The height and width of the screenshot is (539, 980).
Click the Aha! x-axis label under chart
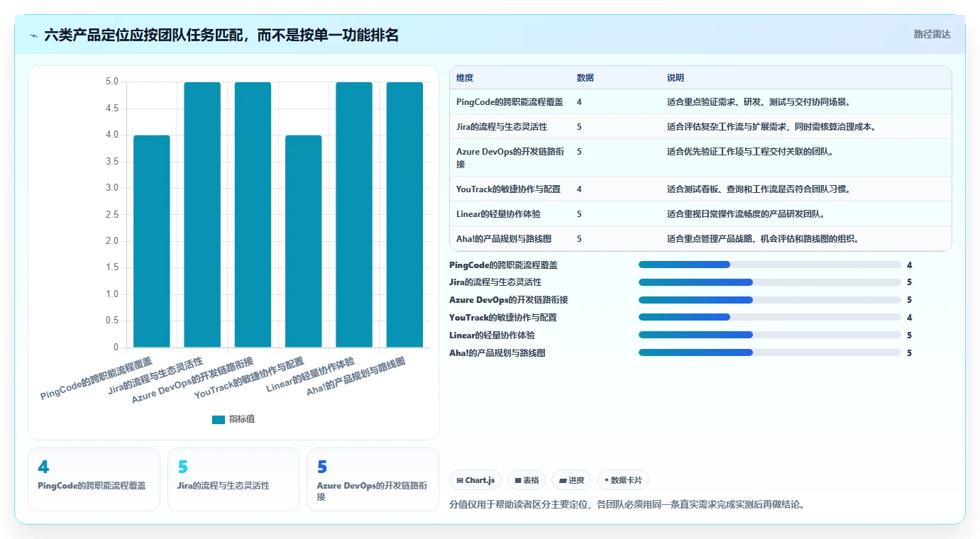[x=356, y=376]
